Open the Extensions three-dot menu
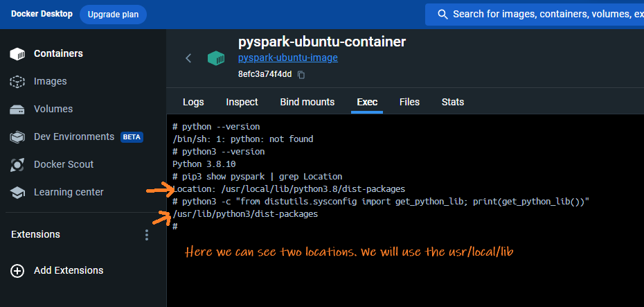Image resolution: width=644 pixels, height=307 pixels. pos(147,235)
